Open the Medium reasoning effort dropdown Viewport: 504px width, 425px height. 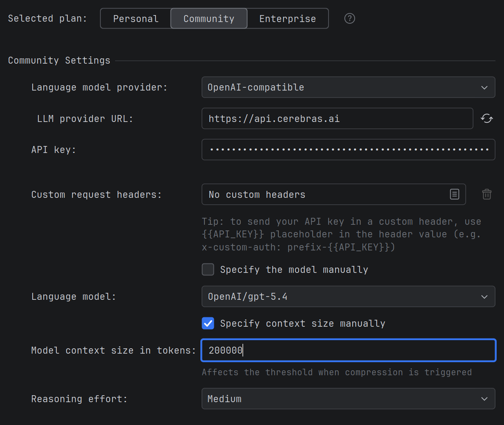coord(348,399)
